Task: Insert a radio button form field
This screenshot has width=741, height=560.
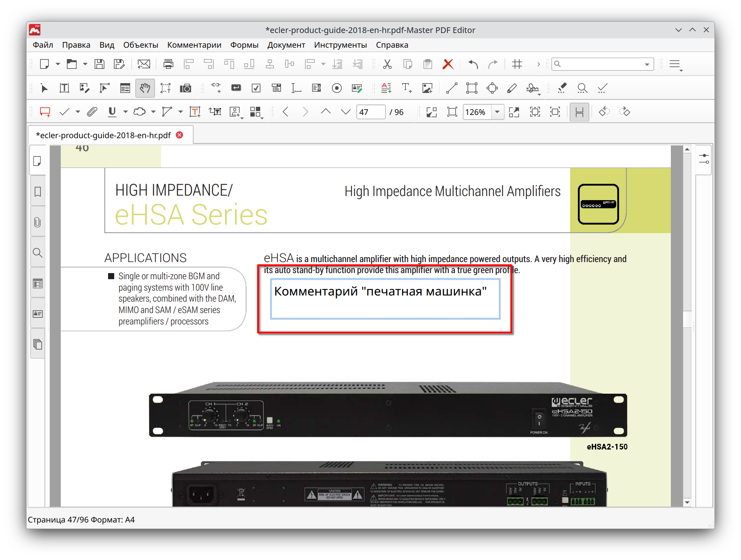Action: (x=337, y=88)
